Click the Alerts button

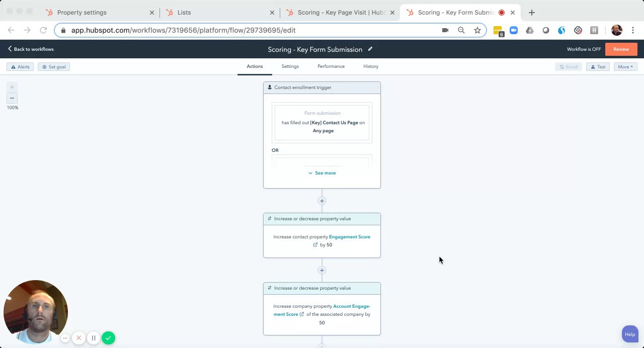point(21,67)
